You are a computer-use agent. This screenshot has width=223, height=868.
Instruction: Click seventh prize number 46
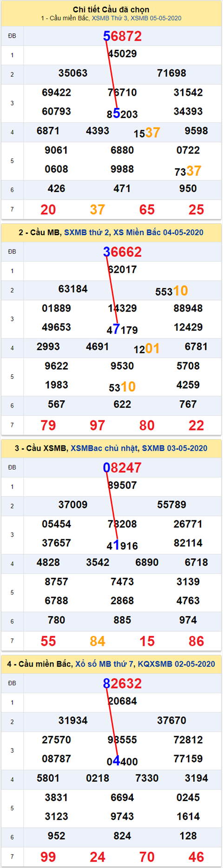click(x=196, y=857)
